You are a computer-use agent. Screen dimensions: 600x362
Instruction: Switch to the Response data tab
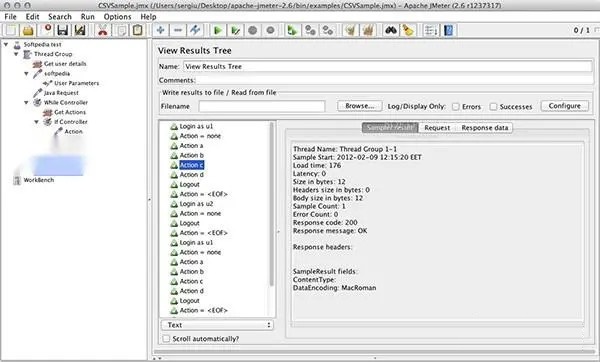coord(485,128)
